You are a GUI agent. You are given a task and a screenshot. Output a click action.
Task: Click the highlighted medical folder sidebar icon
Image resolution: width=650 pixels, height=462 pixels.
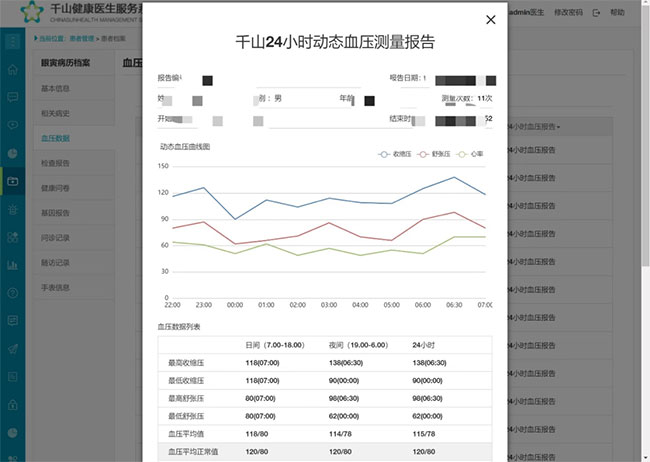pyautogui.click(x=12, y=181)
